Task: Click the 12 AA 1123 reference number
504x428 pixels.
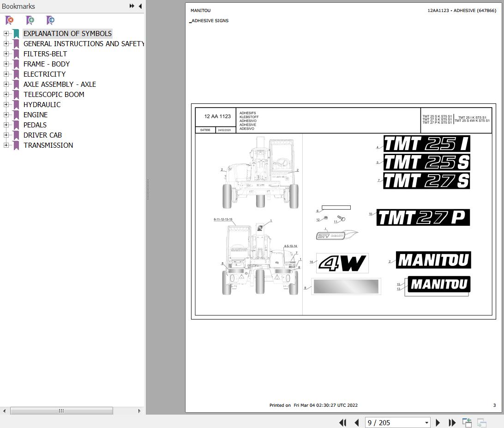Action: click(x=217, y=116)
